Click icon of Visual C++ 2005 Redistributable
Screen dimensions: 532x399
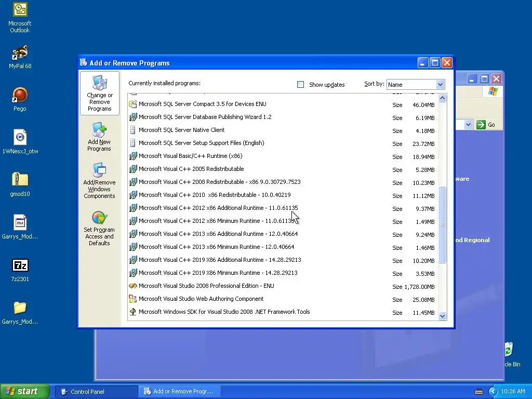point(133,169)
